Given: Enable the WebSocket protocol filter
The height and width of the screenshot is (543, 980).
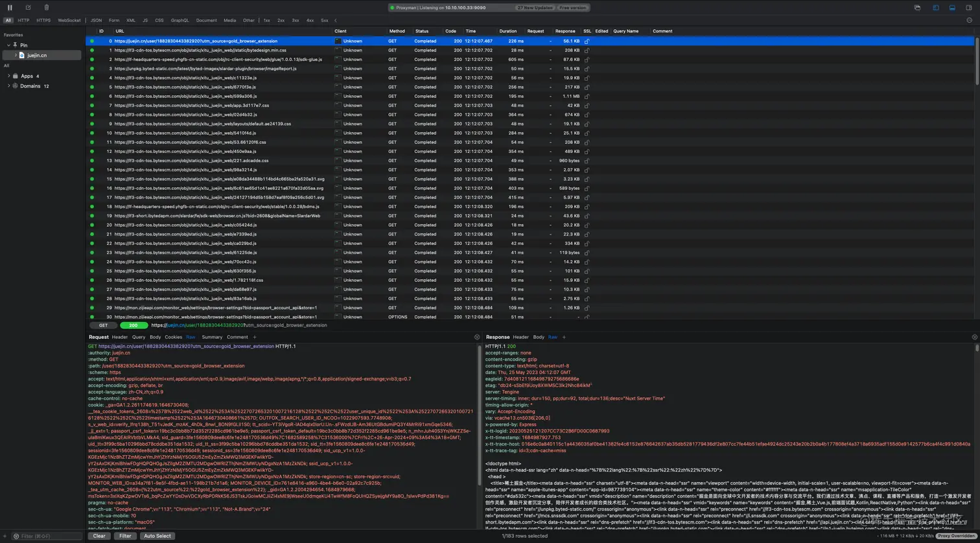Looking at the screenshot, I should pyautogui.click(x=69, y=20).
